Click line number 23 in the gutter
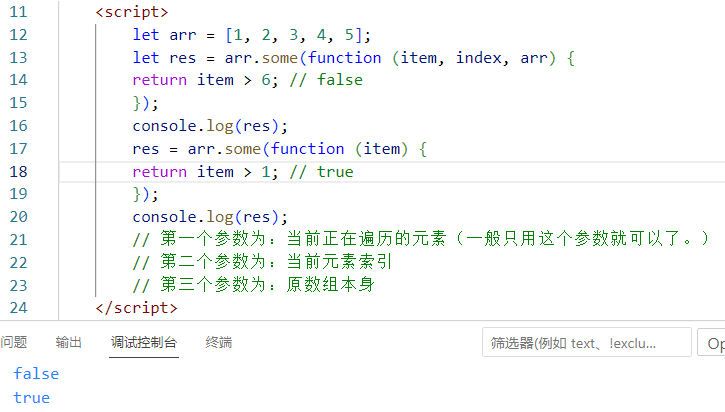This screenshot has height=412, width=725. tap(18, 286)
